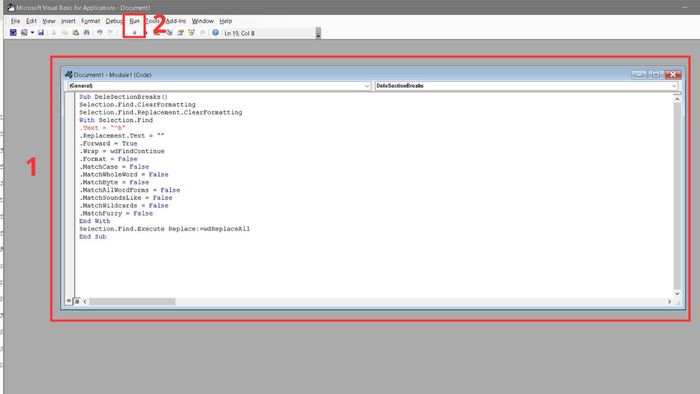Open the Run menu

134,21
